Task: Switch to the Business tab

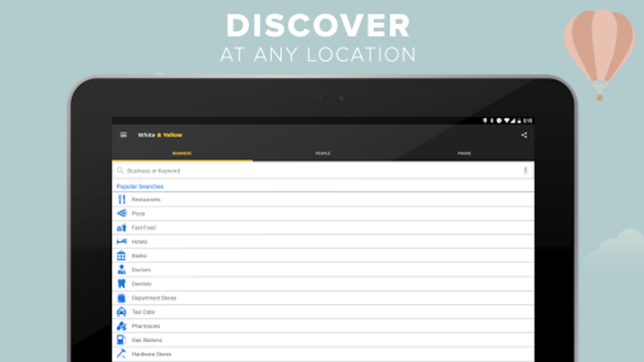Action: [x=182, y=153]
